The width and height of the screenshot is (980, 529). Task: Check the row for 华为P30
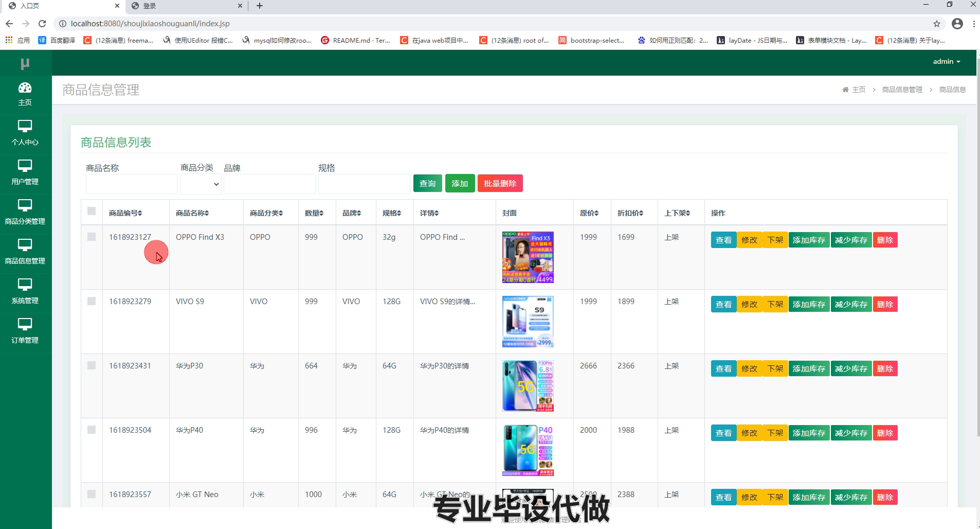click(x=92, y=365)
